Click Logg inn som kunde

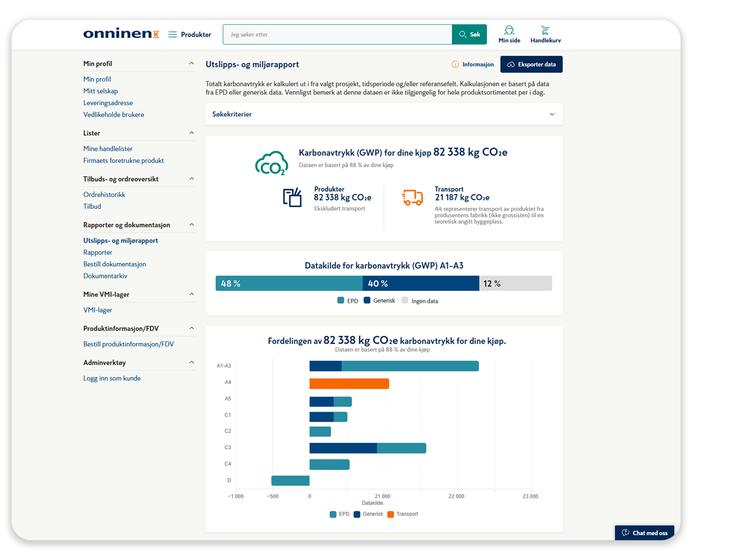tap(112, 378)
